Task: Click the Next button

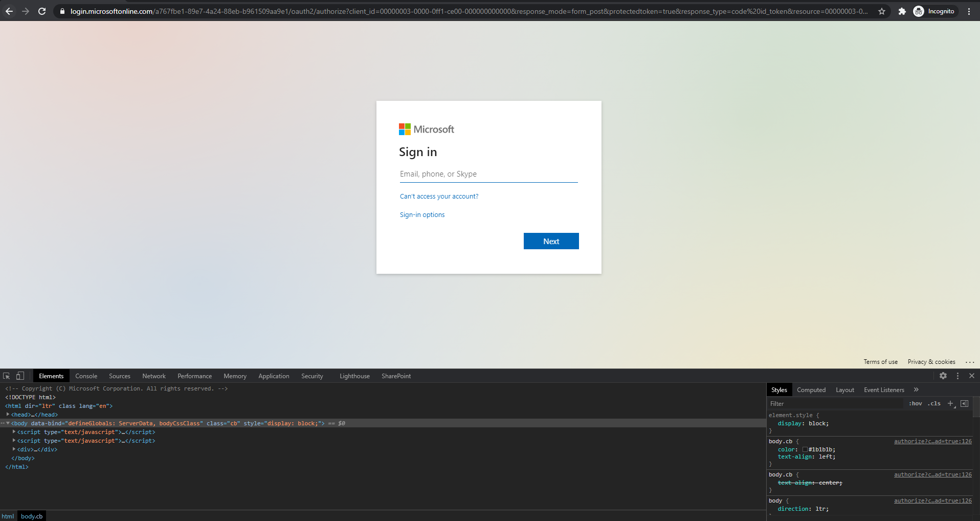Action: click(551, 241)
